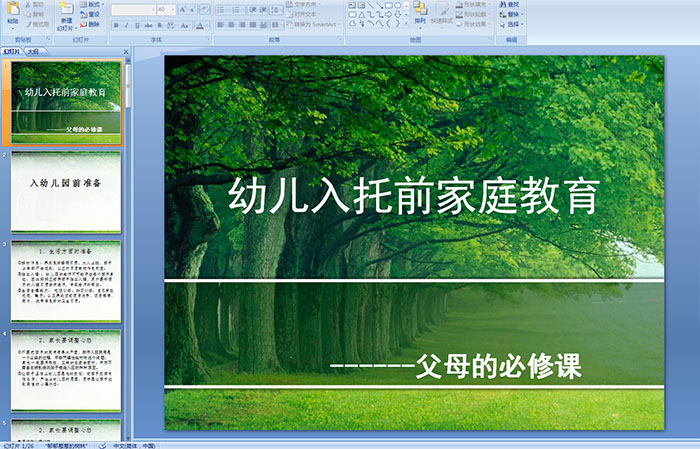The image size is (700, 449).
Task: Click the Increase Font Size icon
Action: (x=183, y=9)
